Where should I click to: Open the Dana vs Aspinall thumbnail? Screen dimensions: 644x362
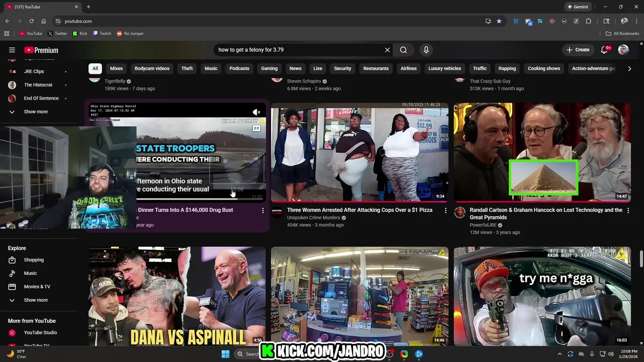coord(177,296)
